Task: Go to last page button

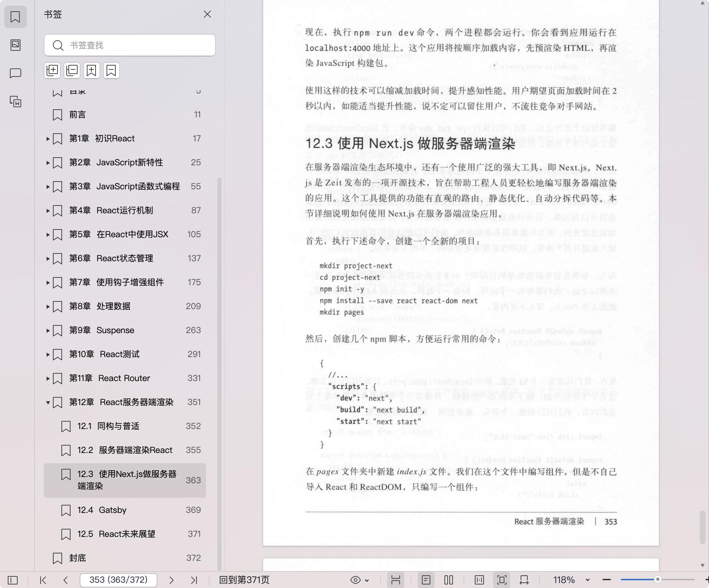Action: point(194,580)
